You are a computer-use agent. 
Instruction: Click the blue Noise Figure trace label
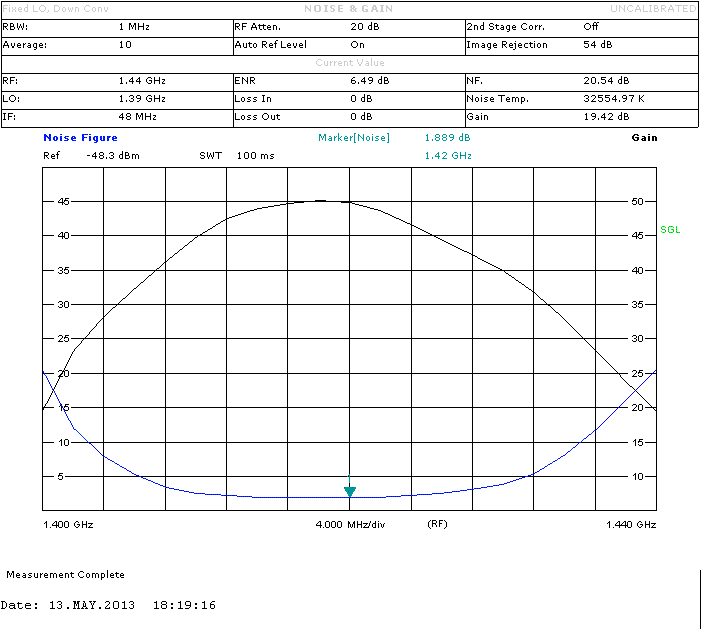(x=80, y=138)
